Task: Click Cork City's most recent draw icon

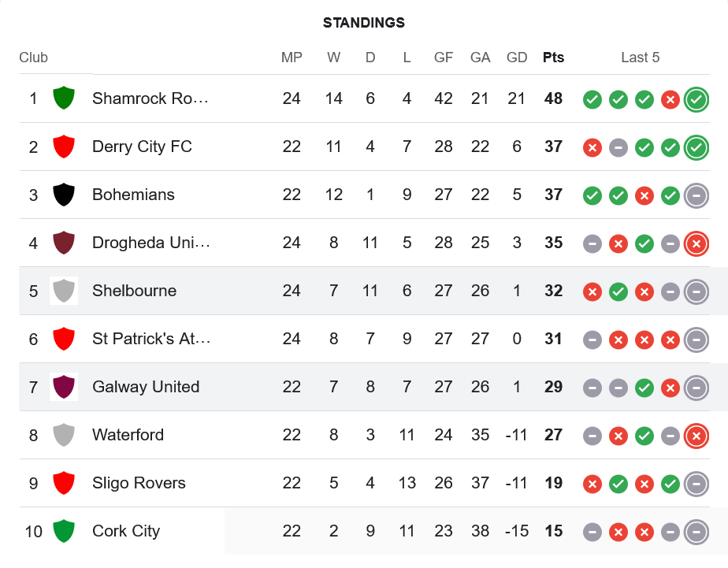Action: pyautogui.click(x=696, y=532)
